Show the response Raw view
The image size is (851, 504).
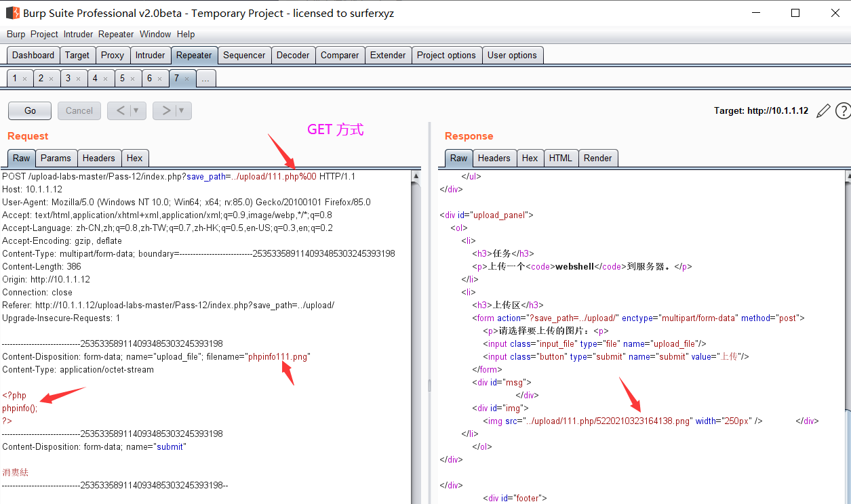459,158
